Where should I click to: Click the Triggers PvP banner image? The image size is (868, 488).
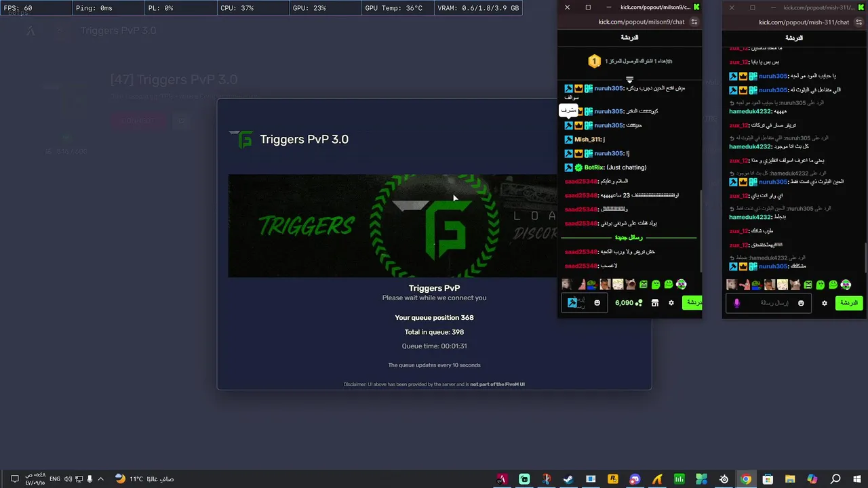(x=393, y=226)
